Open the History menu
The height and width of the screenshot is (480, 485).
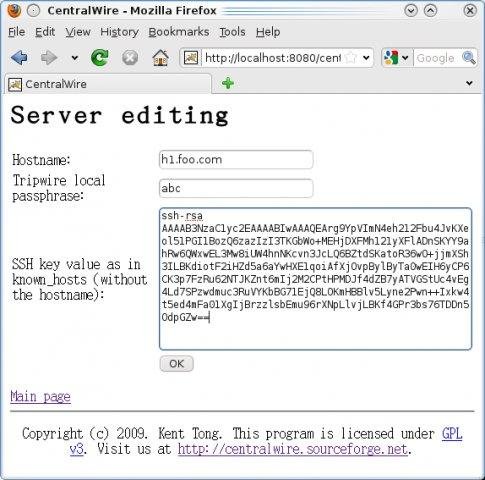119,32
